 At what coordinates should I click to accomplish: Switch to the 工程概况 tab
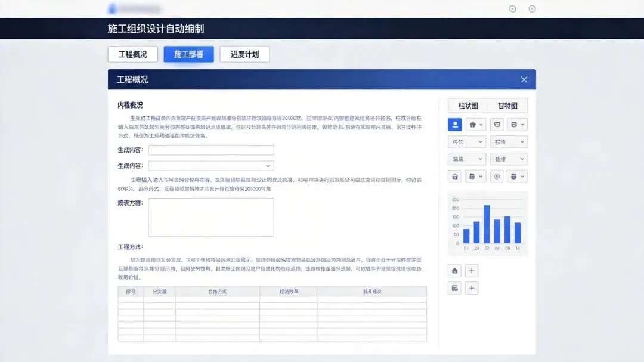pyautogui.click(x=132, y=54)
